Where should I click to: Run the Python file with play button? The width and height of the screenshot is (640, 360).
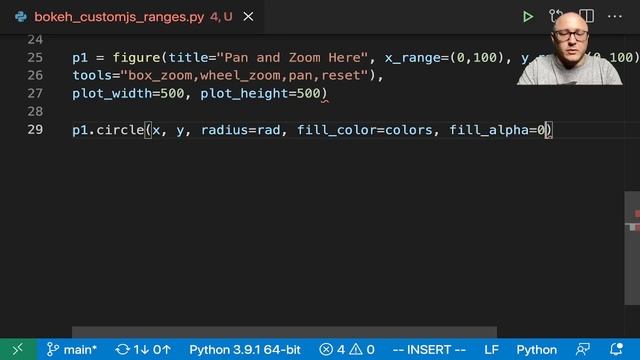coord(528,17)
